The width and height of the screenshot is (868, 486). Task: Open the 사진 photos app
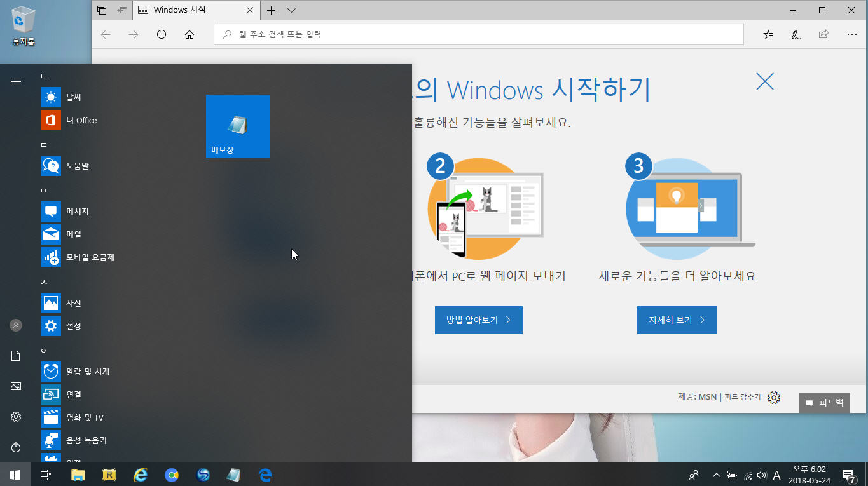pos(51,303)
